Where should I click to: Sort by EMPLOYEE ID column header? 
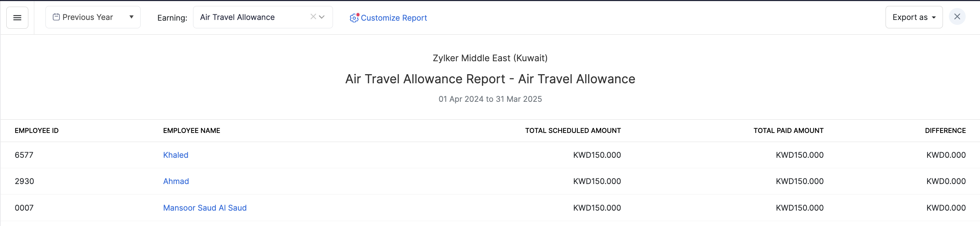pos(36,130)
